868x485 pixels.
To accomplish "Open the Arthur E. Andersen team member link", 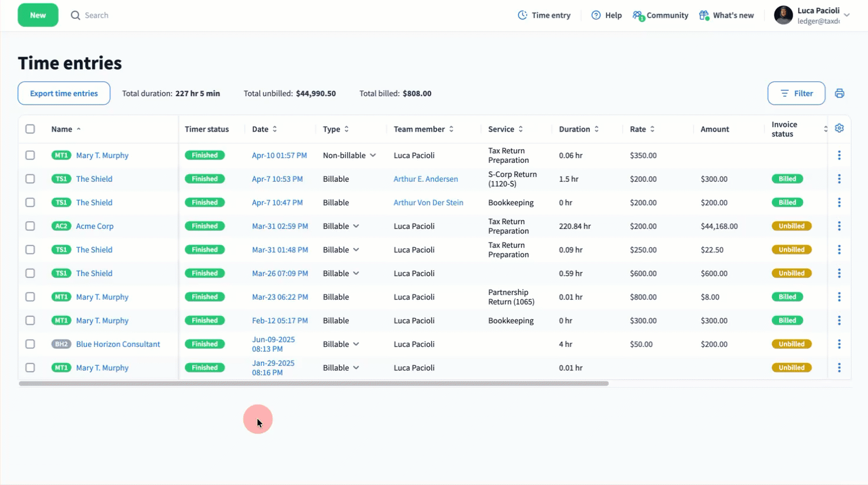I will point(425,179).
